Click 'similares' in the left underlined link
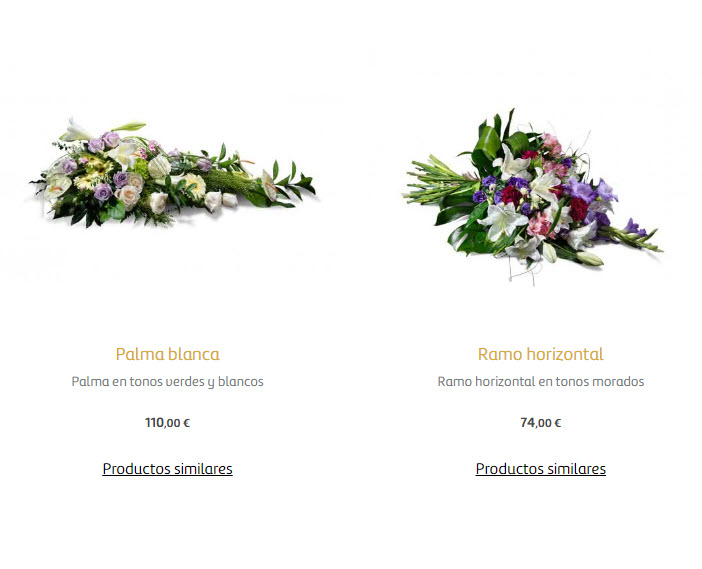Image resolution: width=702 pixels, height=569 pixels. point(203,469)
